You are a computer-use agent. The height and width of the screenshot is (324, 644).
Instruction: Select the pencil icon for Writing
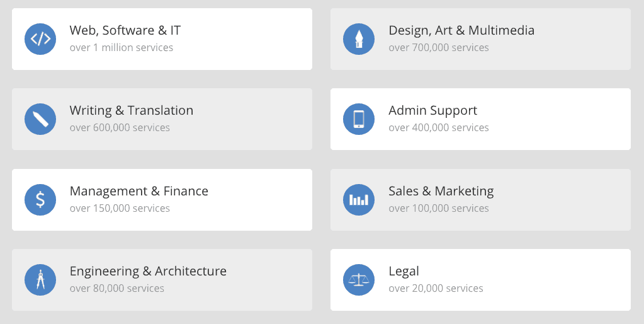[x=40, y=119]
